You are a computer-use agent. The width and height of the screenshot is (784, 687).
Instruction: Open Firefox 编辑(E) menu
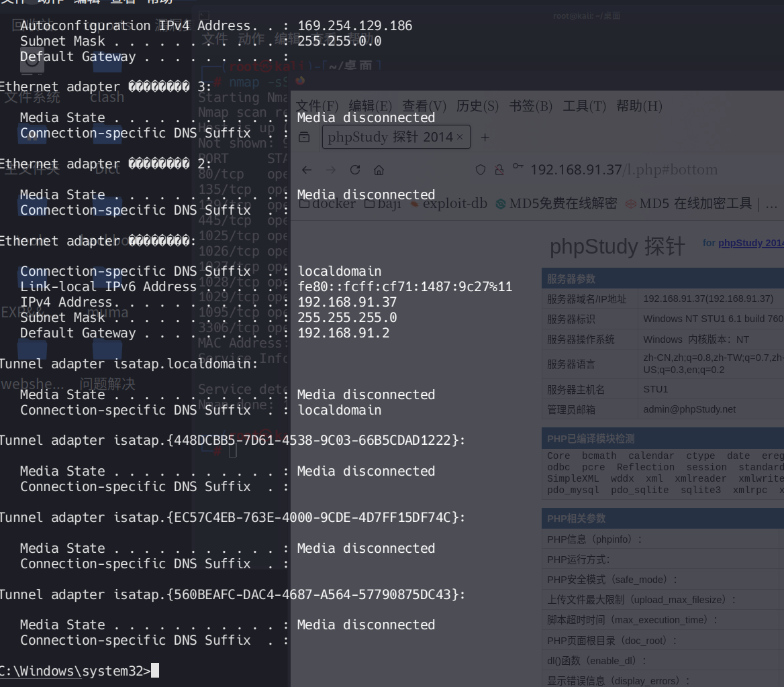pyautogui.click(x=370, y=106)
